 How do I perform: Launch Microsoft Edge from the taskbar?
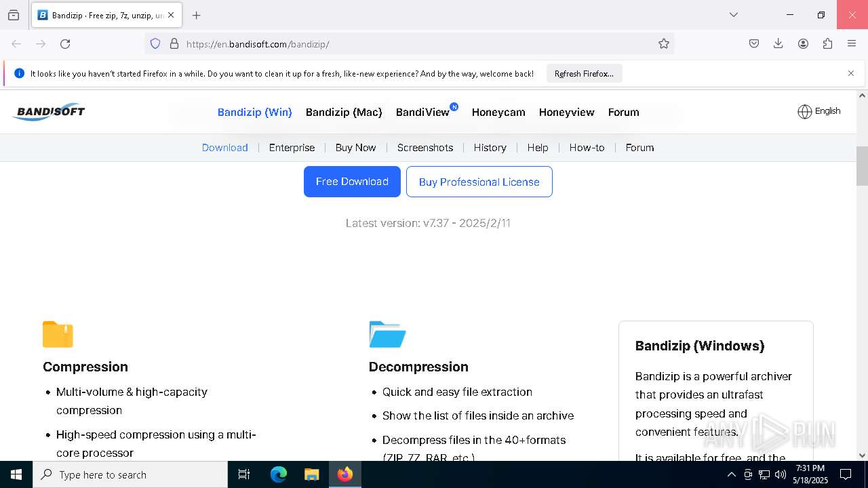[x=279, y=474]
